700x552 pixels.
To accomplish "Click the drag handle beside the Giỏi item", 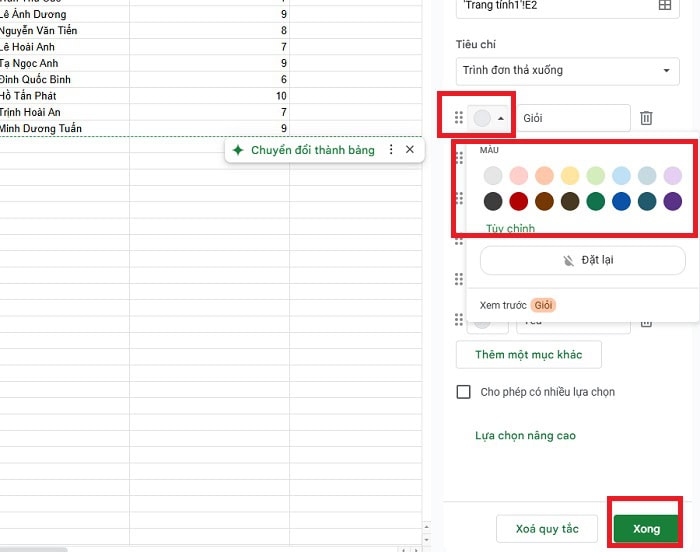I will click(459, 118).
